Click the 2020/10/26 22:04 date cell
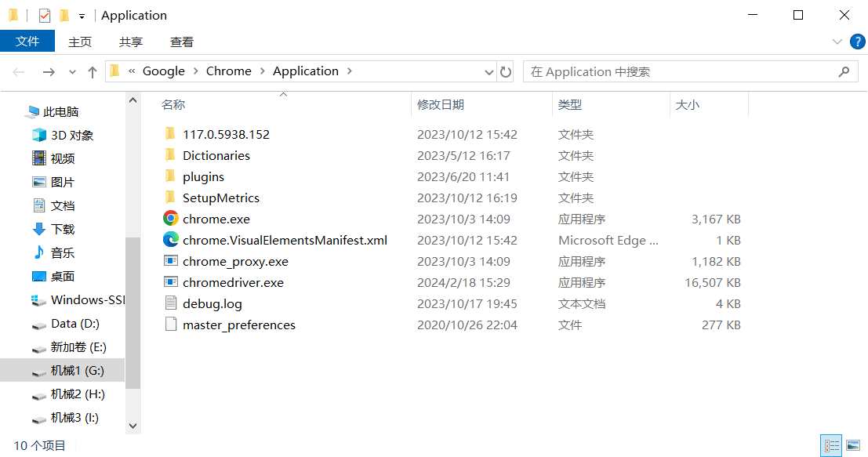This screenshot has width=868, height=457. click(467, 325)
